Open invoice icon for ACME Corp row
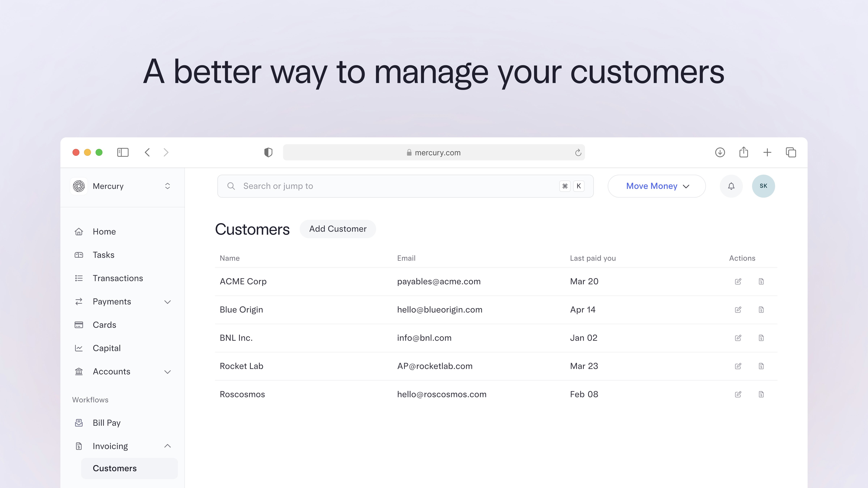 [x=761, y=281]
